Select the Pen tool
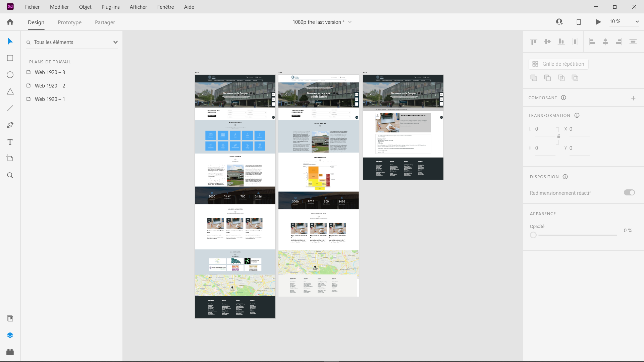Image resolution: width=644 pixels, height=362 pixels. pos(10,125)
